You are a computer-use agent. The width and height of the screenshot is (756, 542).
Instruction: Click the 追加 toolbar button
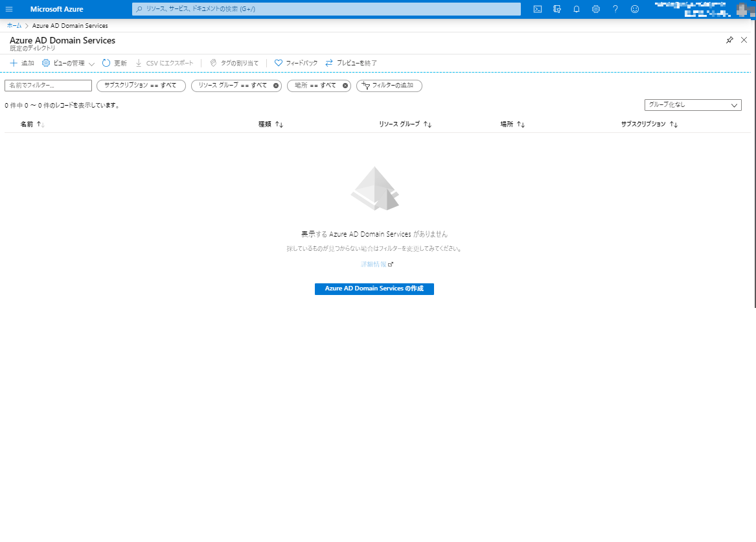(x=23, y=63)
